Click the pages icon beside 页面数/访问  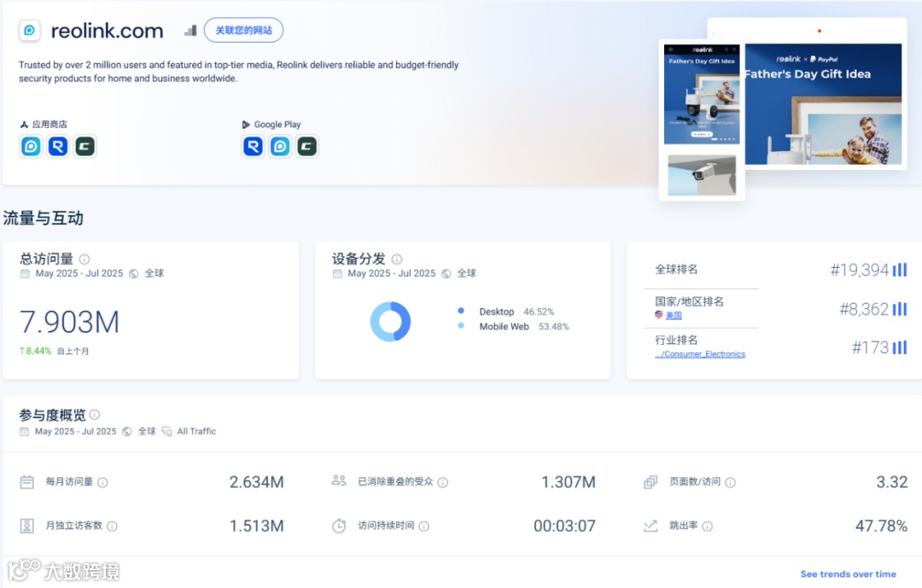pyautogui.click(x=651, y=482)
